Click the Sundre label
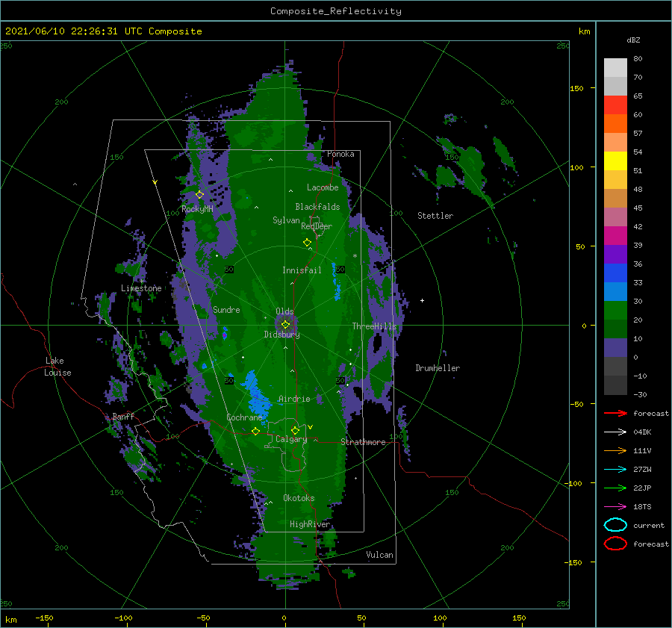 tap(226, 309)
